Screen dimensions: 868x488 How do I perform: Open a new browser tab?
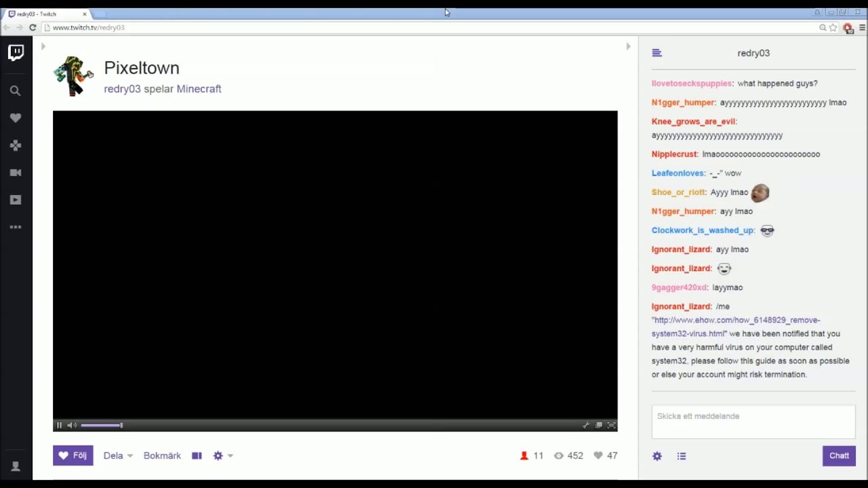pyautogui.click(x=99, y=14)
